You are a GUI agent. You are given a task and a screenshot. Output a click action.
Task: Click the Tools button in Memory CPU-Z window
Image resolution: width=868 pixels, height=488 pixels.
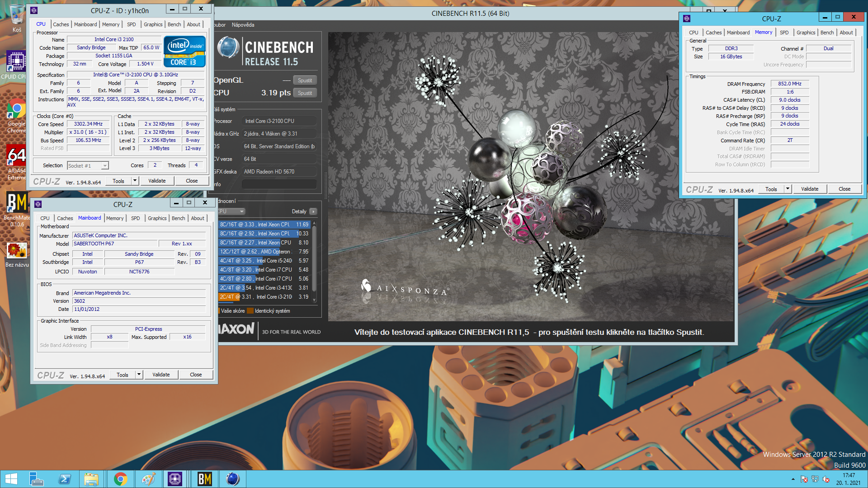[x=771, y=189]
